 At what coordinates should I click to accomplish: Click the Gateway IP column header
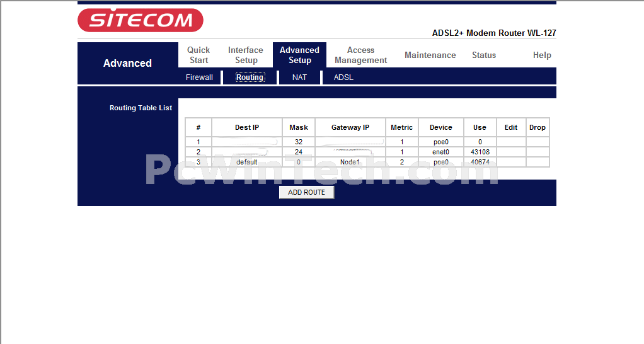point(350,127)
